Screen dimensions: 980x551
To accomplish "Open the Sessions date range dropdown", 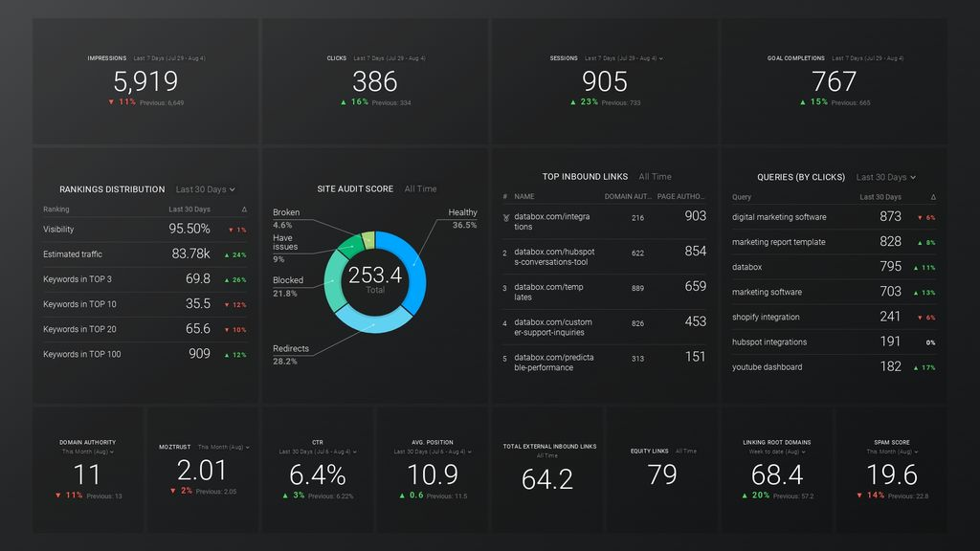I will point(623,58).
